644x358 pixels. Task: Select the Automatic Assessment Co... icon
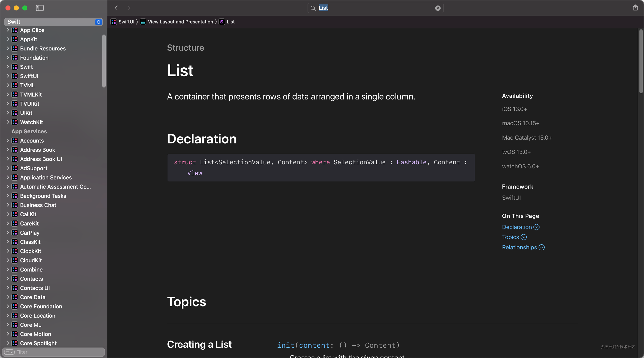point(15,187)
